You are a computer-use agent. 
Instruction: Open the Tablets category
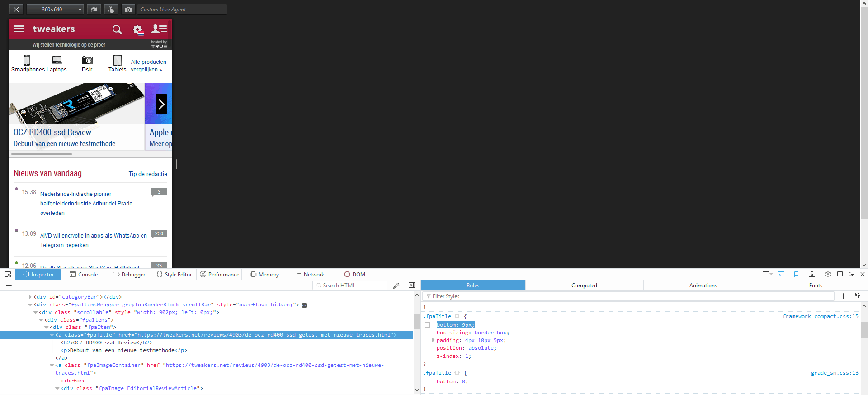117,64
